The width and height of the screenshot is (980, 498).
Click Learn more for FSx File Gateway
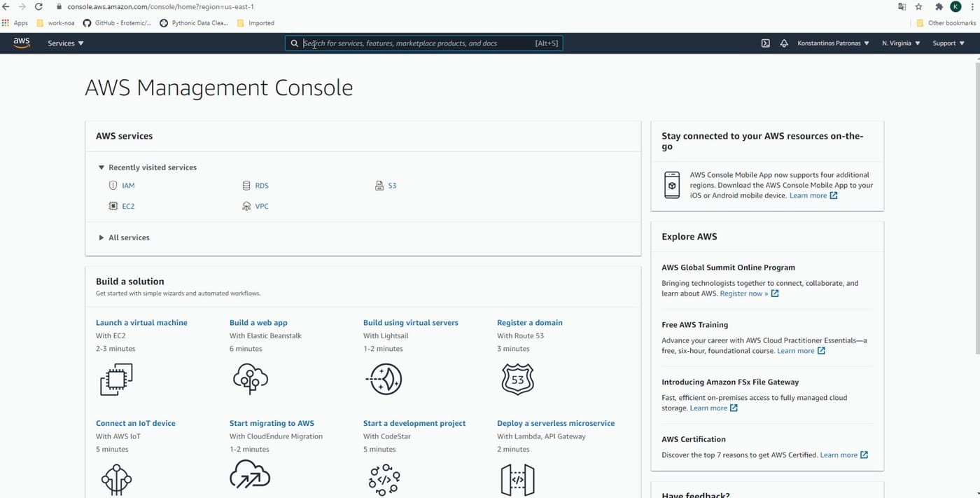click(x=714, y=408)
